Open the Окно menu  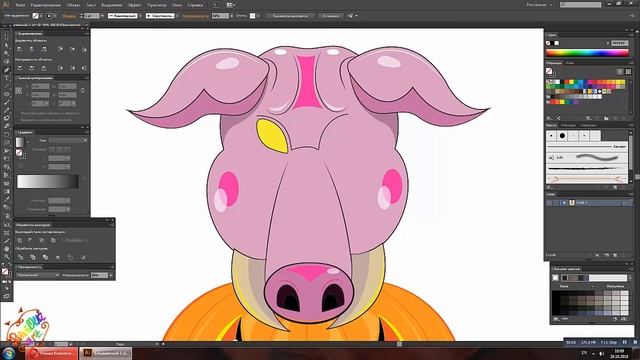[x=177, y=5]
